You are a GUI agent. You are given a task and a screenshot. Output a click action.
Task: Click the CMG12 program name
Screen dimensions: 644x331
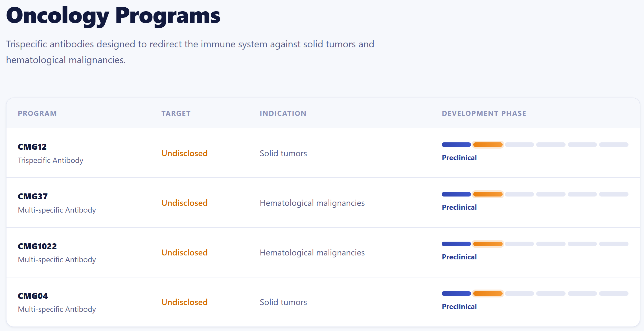coord(32,147)
